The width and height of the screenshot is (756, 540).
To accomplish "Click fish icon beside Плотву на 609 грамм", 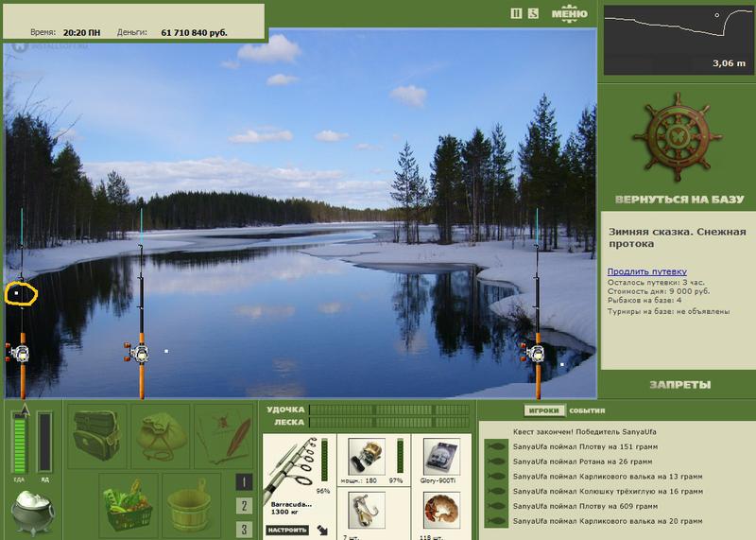I will (496, 506).
